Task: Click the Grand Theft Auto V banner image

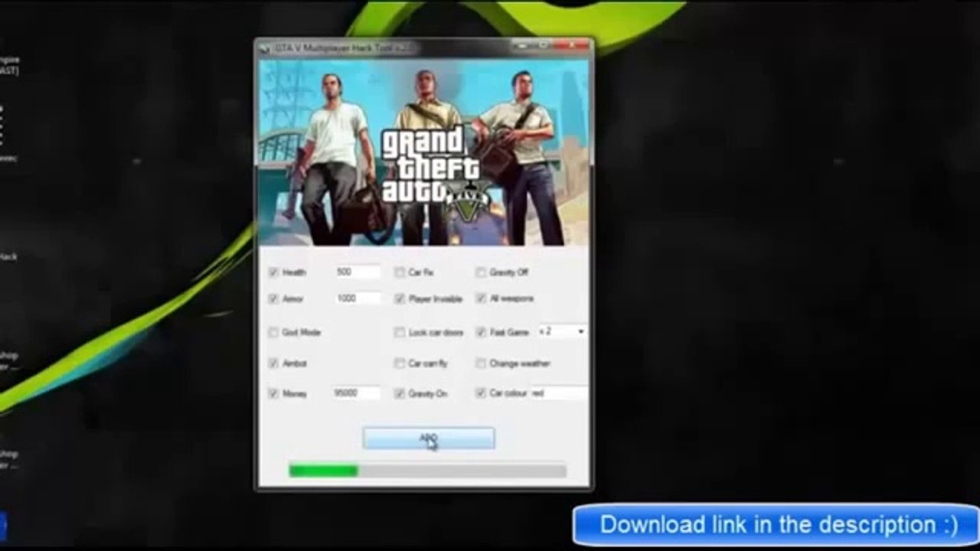Action: (x=424, y=152)
